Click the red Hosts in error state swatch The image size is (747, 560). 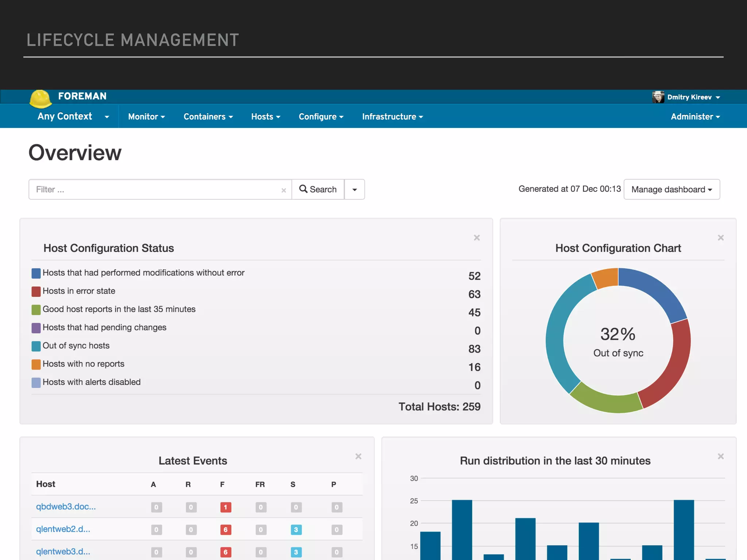[x=36, y=291]
